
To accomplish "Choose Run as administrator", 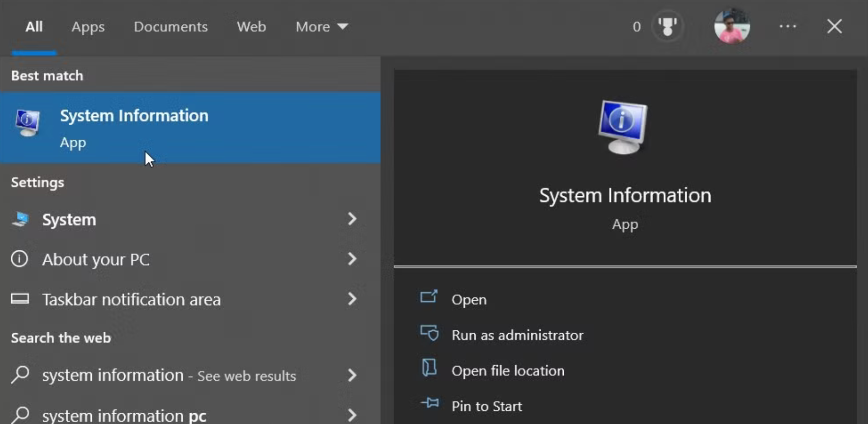I will (x=517, y=335).
